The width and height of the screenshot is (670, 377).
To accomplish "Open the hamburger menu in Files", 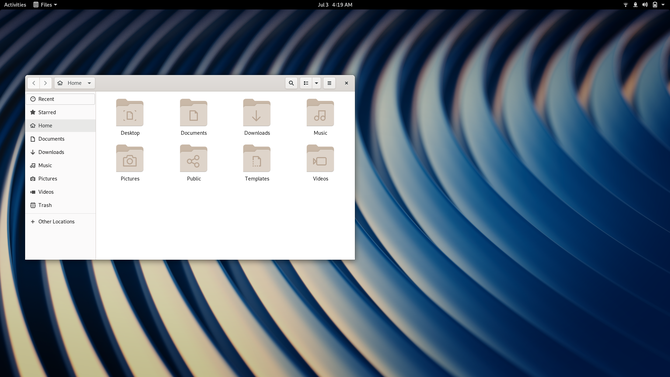I will tap(329, 83).
